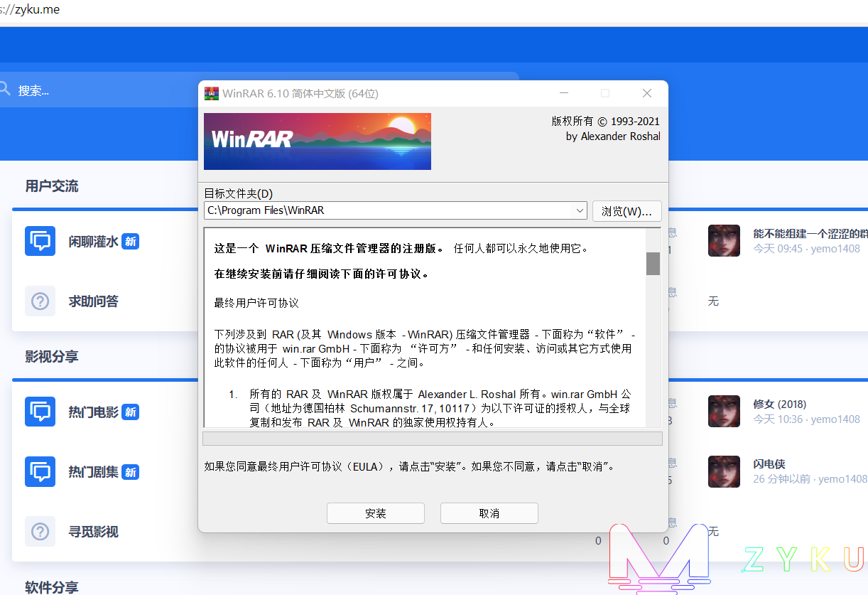868x595 pixels.
Task: Open the post 能不能组建一个涩涩的群
Action: [810, 233]
